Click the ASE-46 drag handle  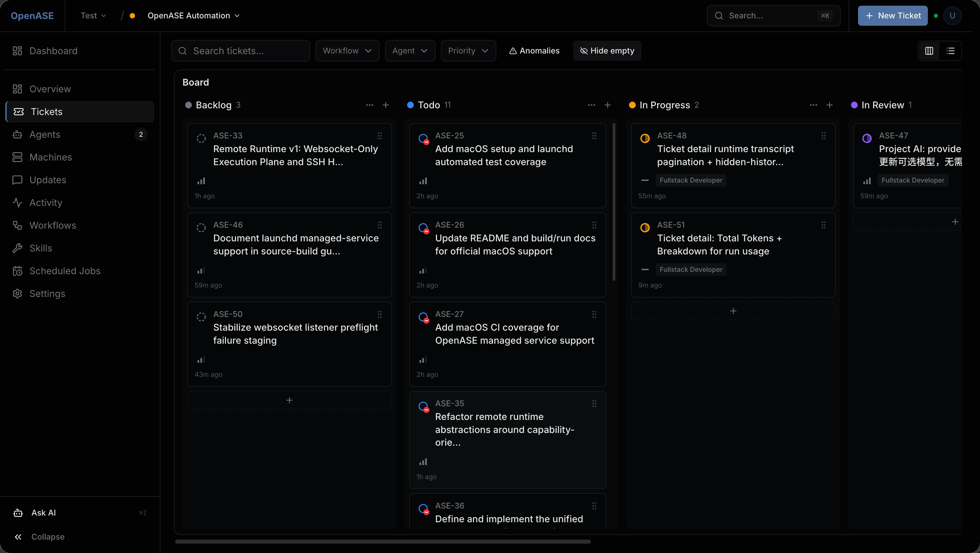(379, 225)
